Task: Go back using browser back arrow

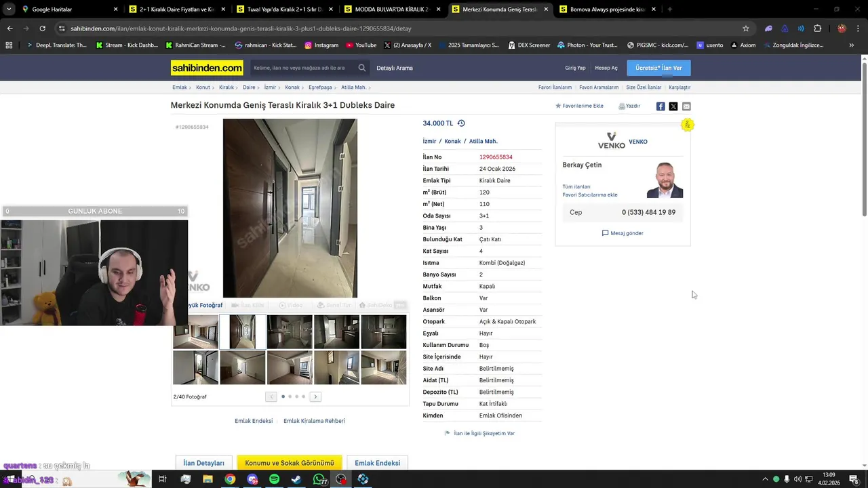Action: click(9, 28)
